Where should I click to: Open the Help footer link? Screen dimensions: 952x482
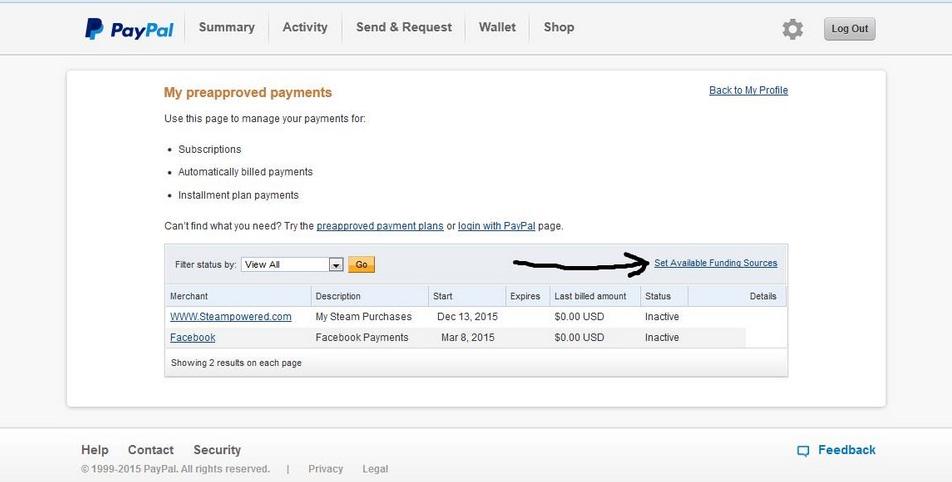95,450
